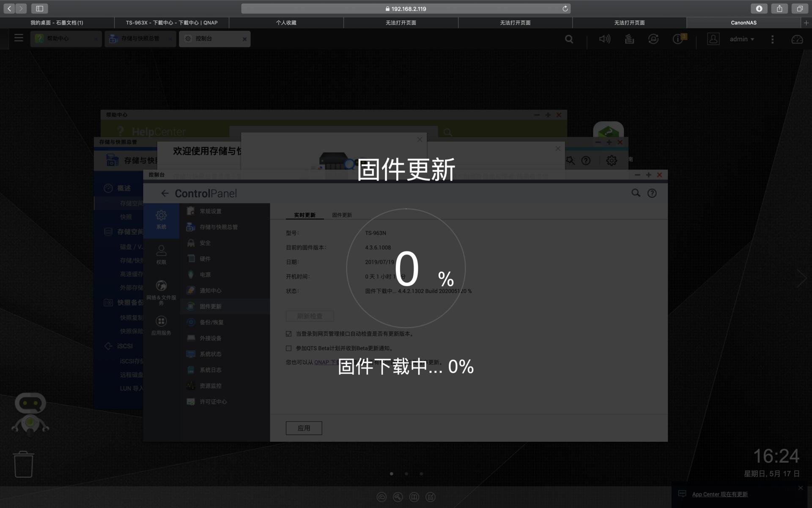The image size is (812, 508).
Task: Open the notifications bell with badge 3
Action: (x=678, y=39)
